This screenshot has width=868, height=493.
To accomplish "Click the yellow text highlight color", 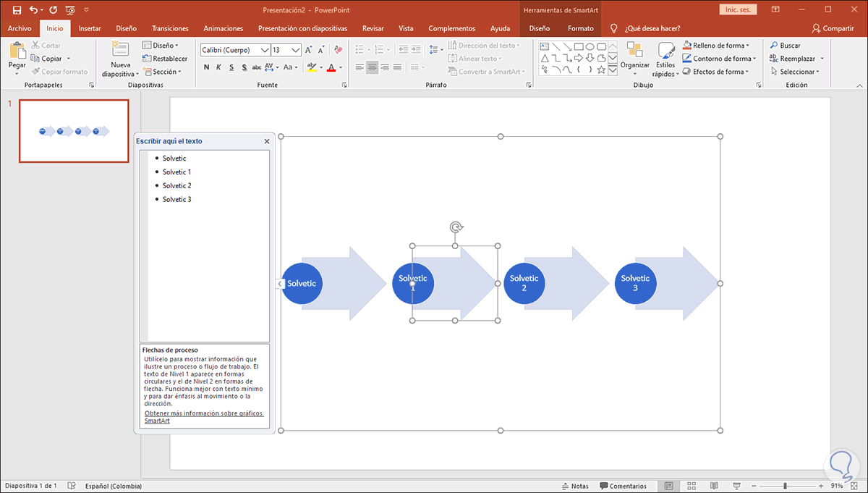I will [311, 67].
